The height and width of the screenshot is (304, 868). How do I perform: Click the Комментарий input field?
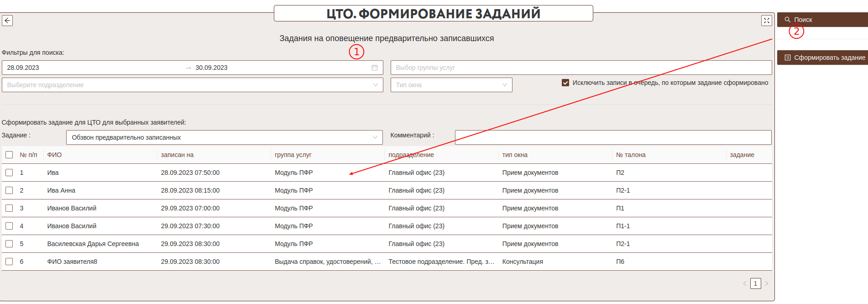612,137
